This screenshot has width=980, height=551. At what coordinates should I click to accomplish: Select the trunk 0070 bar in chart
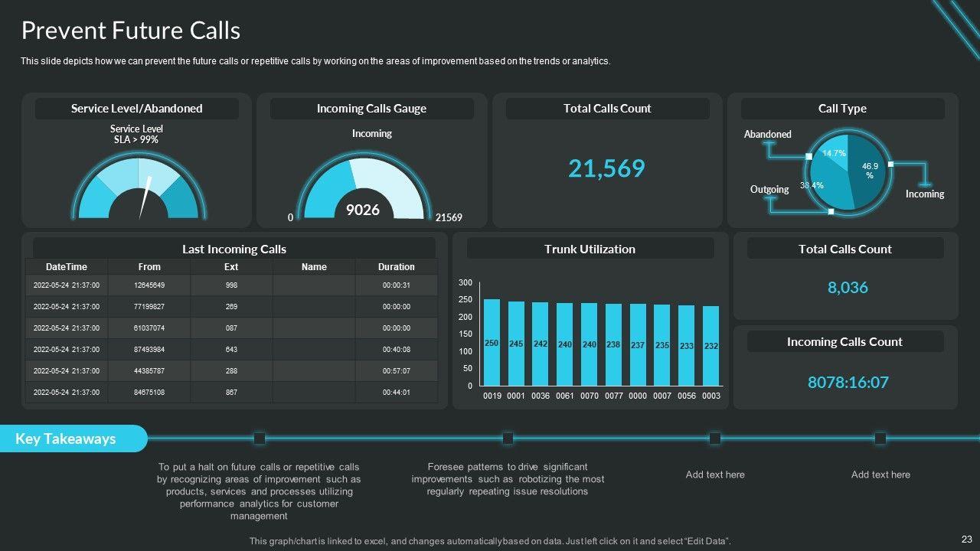coord(589,344)
